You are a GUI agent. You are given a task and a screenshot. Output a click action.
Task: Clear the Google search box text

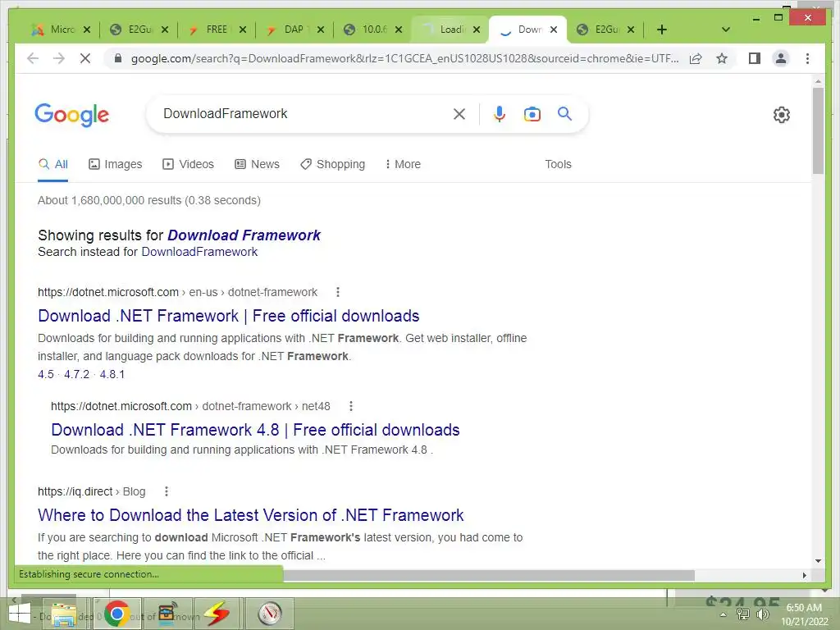(x=459, y=113)
